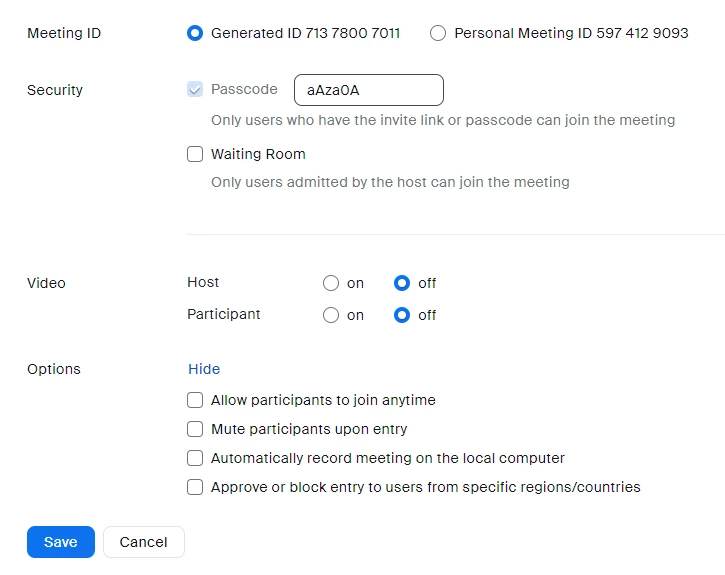Enable Approve or block entry by regions
Screen dimensions: 725x575
(195, 487)
